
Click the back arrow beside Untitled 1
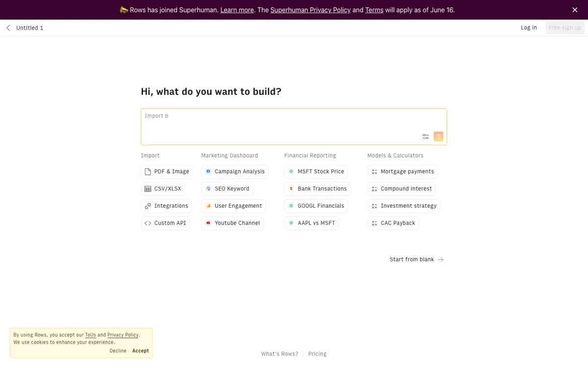pos(8,28)
